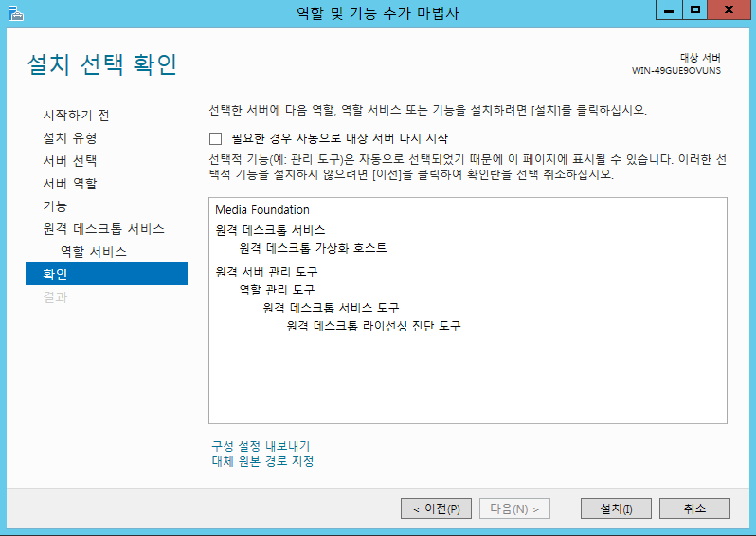This screenshot has height=536, width=756.
Task: Open 원격 데스크톱 서비스 sidebar step
Action: click(x=103, y=228)
